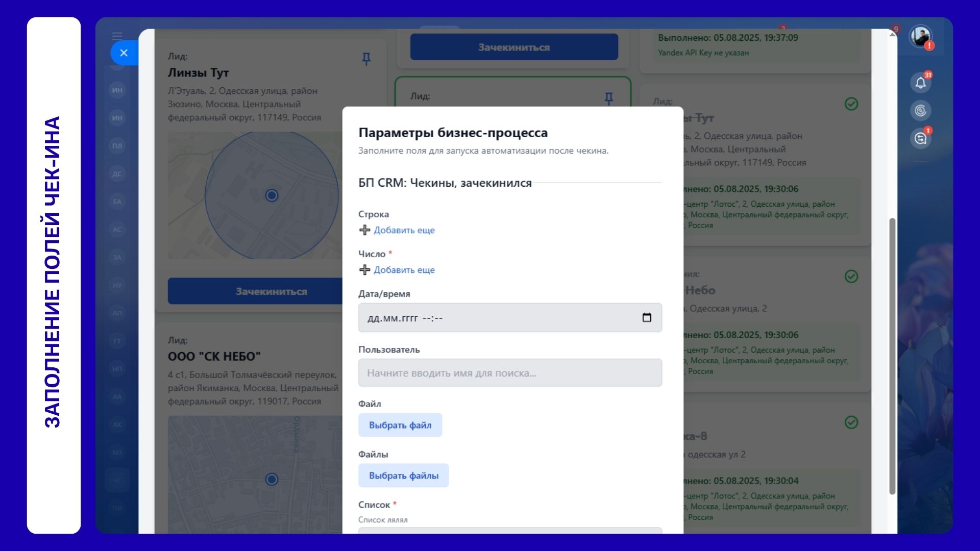
Task: Click Добавить еще link under Строка
Action: [404, 230]
